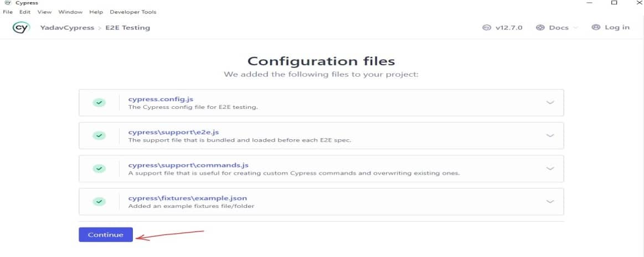Screen dimensions: 644x257
Task: Click the version v12.7.0 icon
Action: point(487,28)
